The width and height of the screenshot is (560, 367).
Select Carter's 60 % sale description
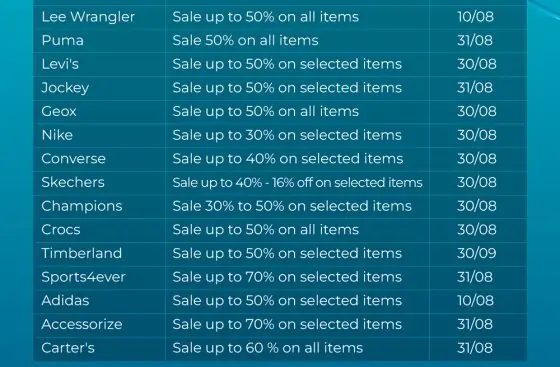pos(268,348)
